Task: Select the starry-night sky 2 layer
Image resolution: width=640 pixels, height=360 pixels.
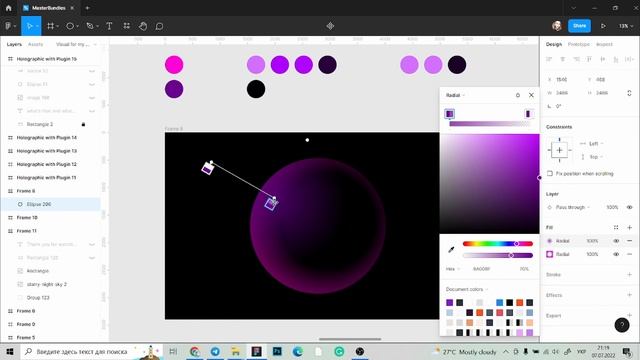Action: pos(50,284)
